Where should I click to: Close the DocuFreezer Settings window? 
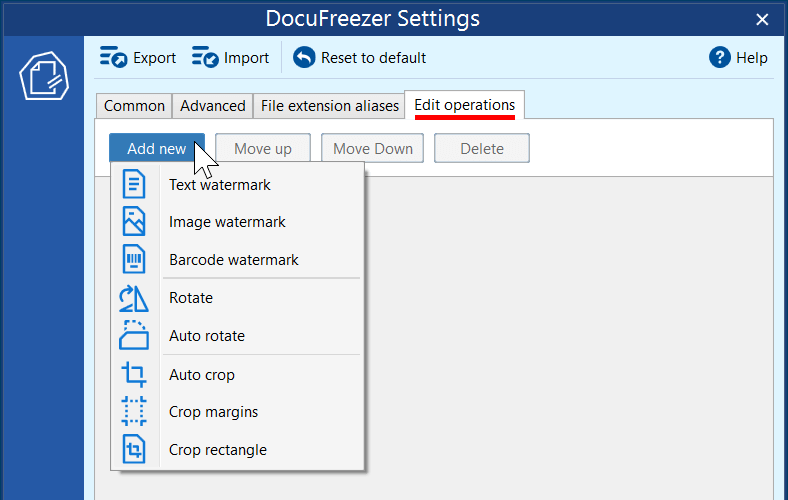point(762,20)
